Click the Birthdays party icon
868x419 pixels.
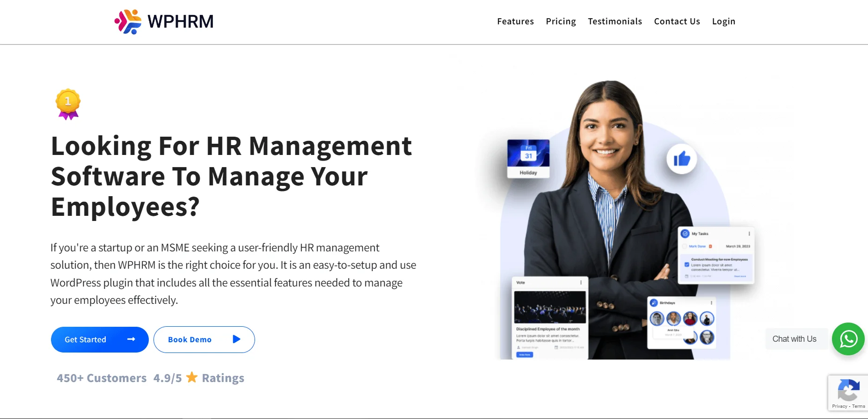pyautogui.click(x=654, y=303)
